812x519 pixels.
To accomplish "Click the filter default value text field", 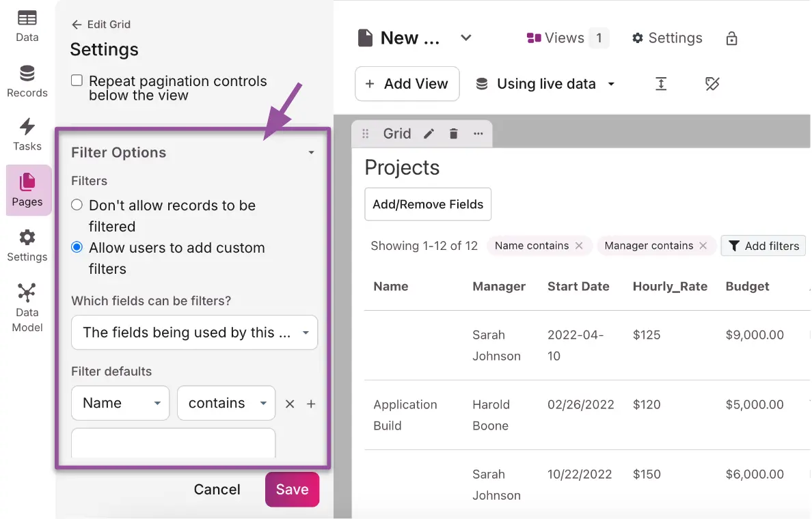I will pos(173,443).
